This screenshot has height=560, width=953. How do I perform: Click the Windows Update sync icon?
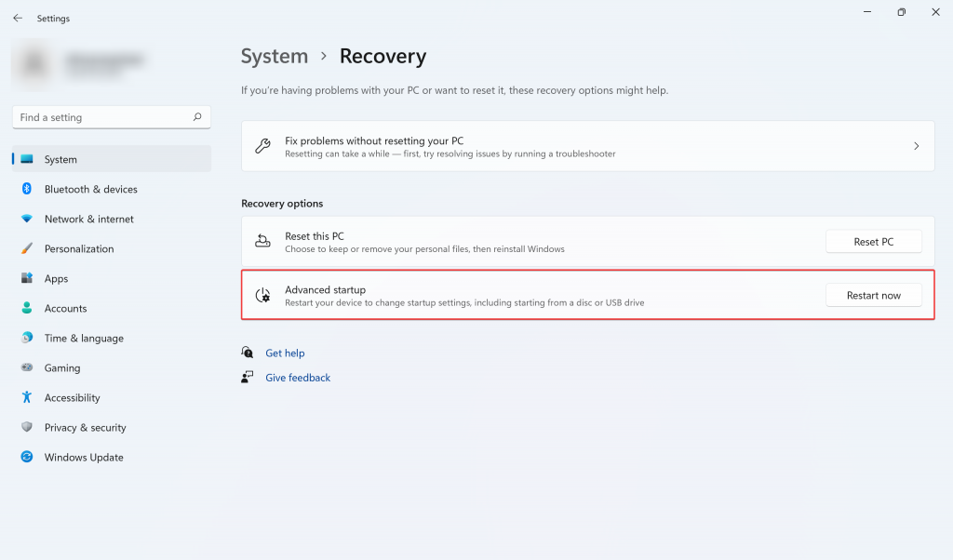[27, 457]
